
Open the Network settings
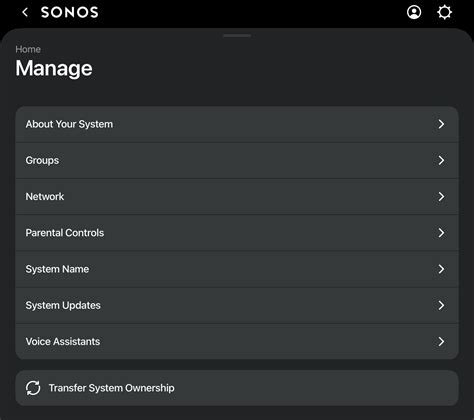pyautogui.click(x=237, y=197)
